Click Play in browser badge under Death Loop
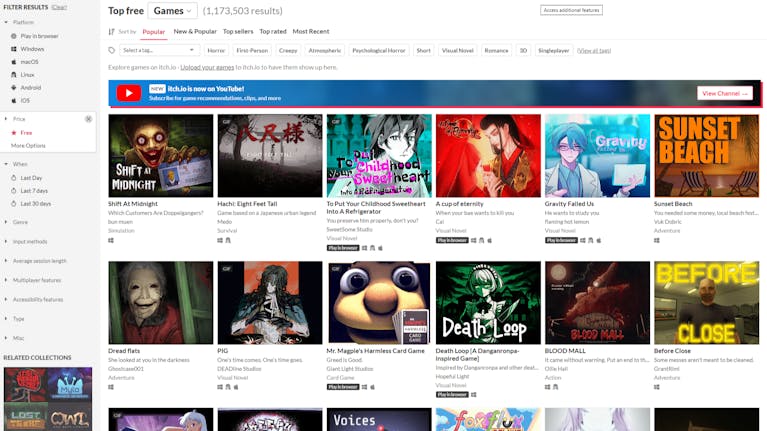This screenshot has width=767, height=431. click(452, 394)
